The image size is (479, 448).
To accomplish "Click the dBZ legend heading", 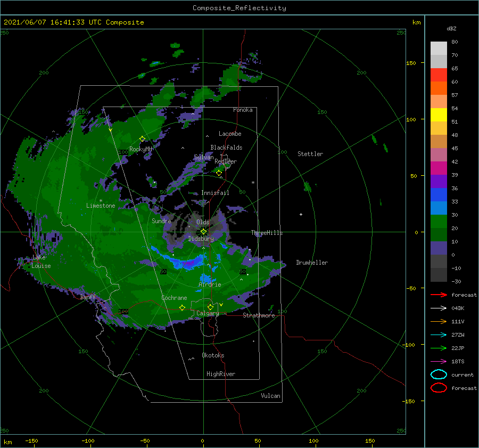I will tap(451, 28).
